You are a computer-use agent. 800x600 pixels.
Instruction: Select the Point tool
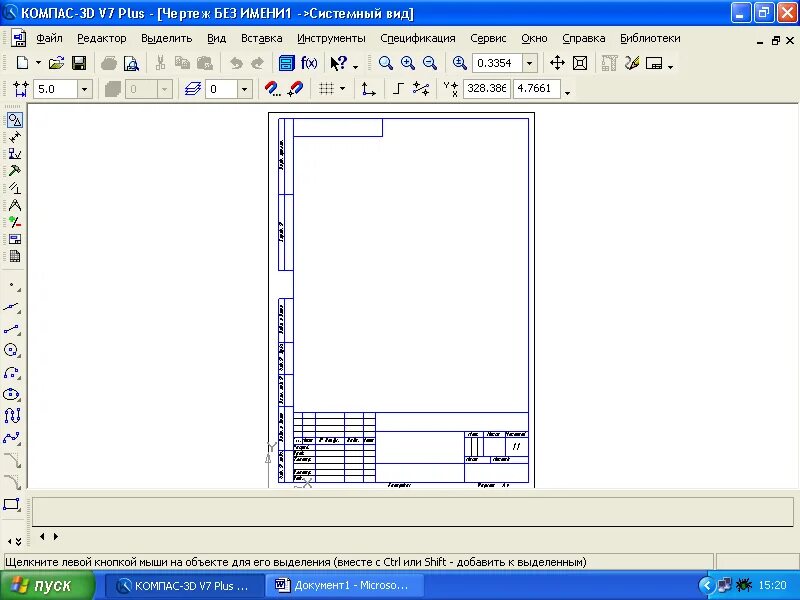pos(12,286)
